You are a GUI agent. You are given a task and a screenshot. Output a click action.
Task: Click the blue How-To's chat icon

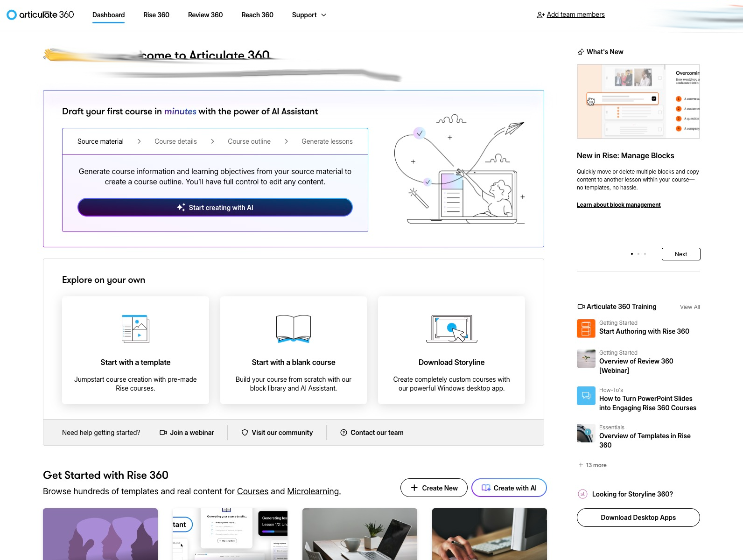pyautogui.click(x=586, y=396)
